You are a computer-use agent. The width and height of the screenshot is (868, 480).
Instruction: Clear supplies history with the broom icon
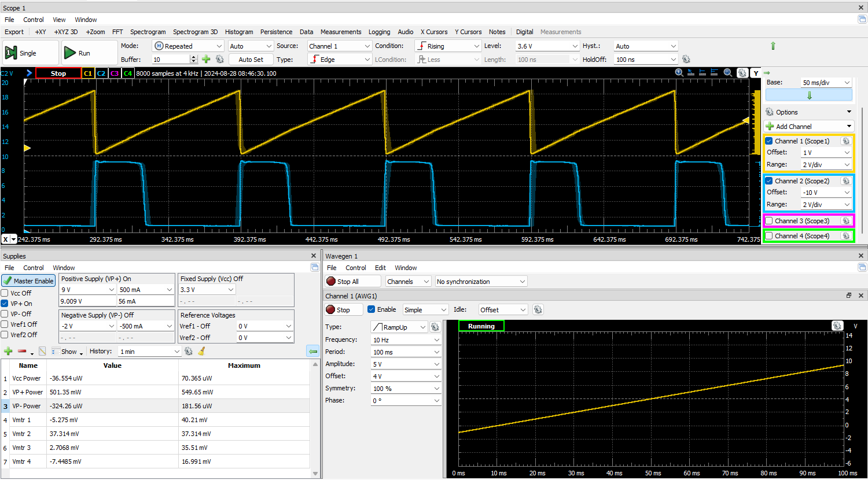tap(201, 351)
